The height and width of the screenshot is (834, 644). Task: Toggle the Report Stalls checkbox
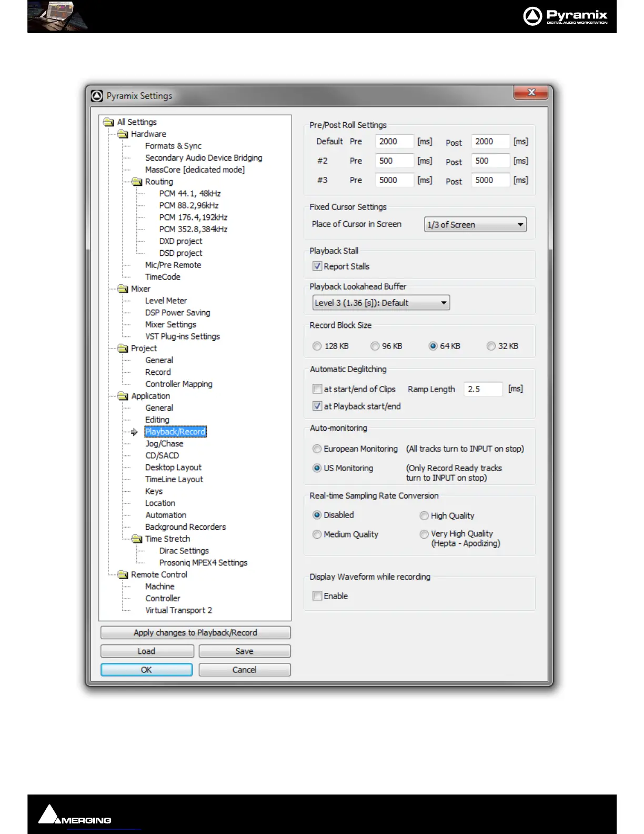tap(317, 266)
